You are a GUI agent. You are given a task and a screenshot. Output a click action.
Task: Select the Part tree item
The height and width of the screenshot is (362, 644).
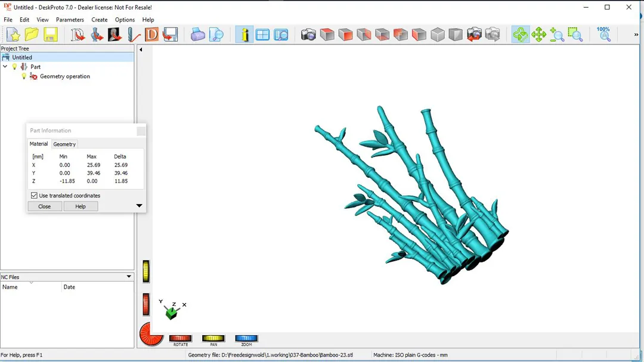tap(35, 67)
